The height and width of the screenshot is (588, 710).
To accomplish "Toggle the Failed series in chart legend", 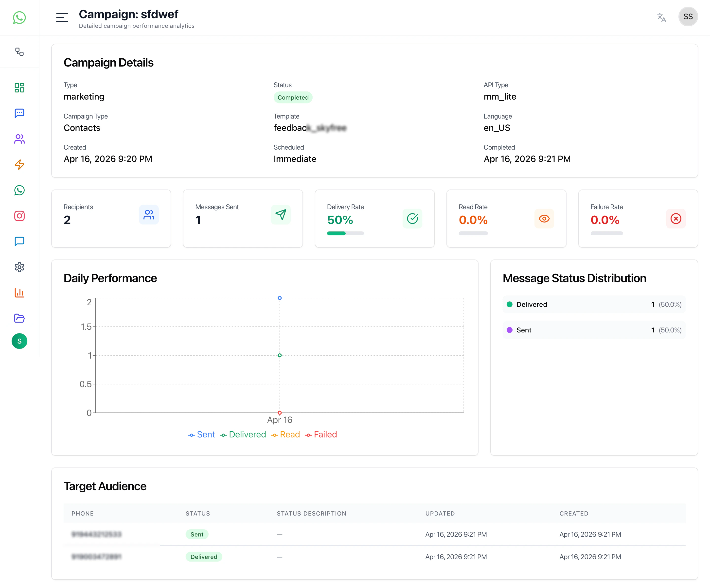I will (x=321, y=434).
